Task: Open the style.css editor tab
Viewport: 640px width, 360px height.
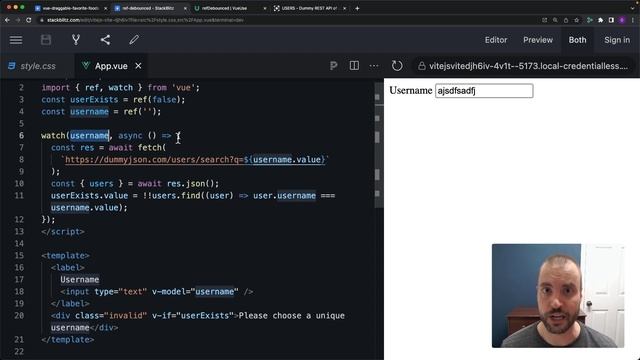Action: [x=38, y=66]
